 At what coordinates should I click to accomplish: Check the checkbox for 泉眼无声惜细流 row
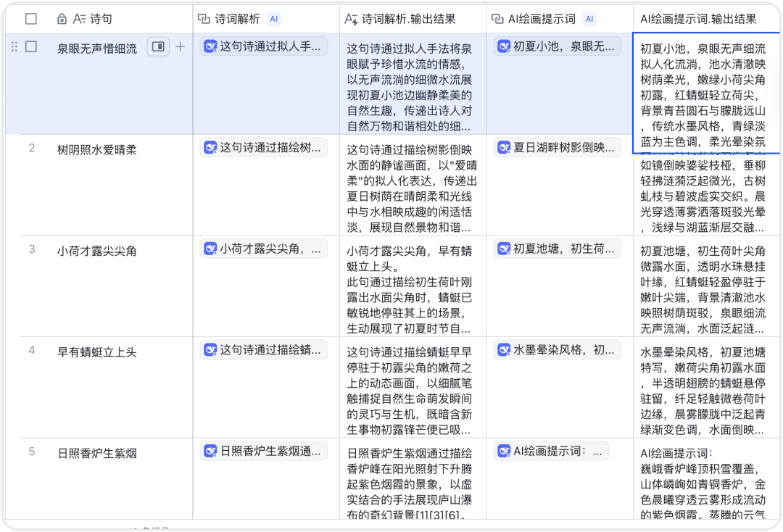tap(30, 46)
